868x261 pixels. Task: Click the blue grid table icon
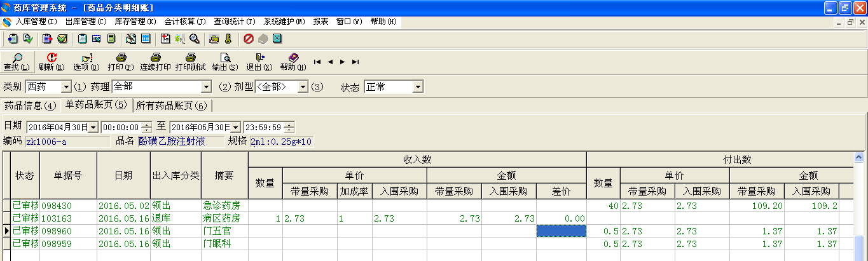[x=146, y=39]
